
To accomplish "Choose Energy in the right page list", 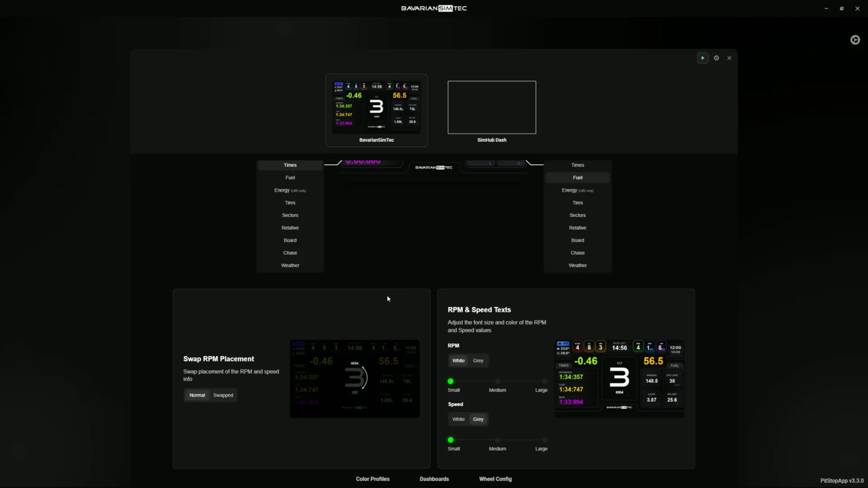I will pyautogui.click(x=578, y=190).
